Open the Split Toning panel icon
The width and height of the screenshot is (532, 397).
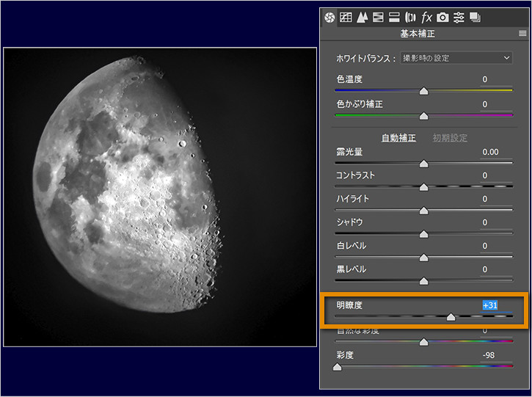point(394,17)
